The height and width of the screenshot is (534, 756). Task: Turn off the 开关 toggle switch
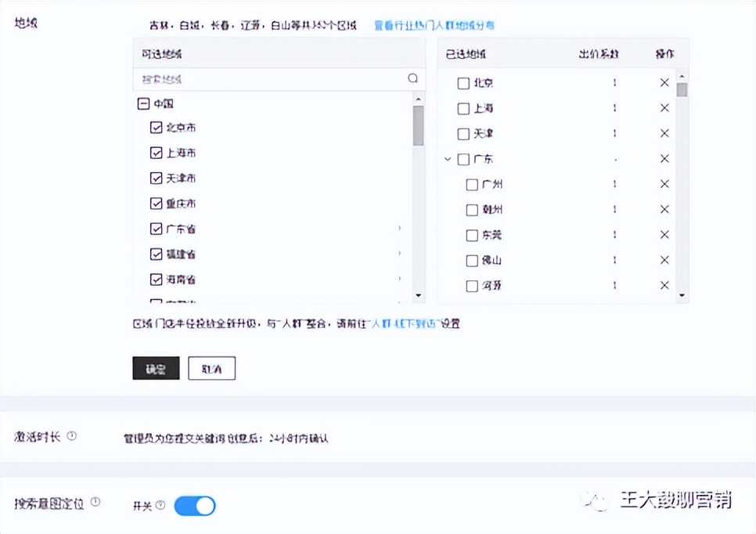tap(194, 506)
